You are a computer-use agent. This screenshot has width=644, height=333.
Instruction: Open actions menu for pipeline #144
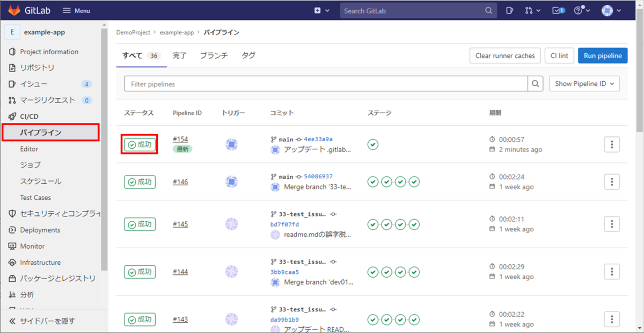[612, 272]
